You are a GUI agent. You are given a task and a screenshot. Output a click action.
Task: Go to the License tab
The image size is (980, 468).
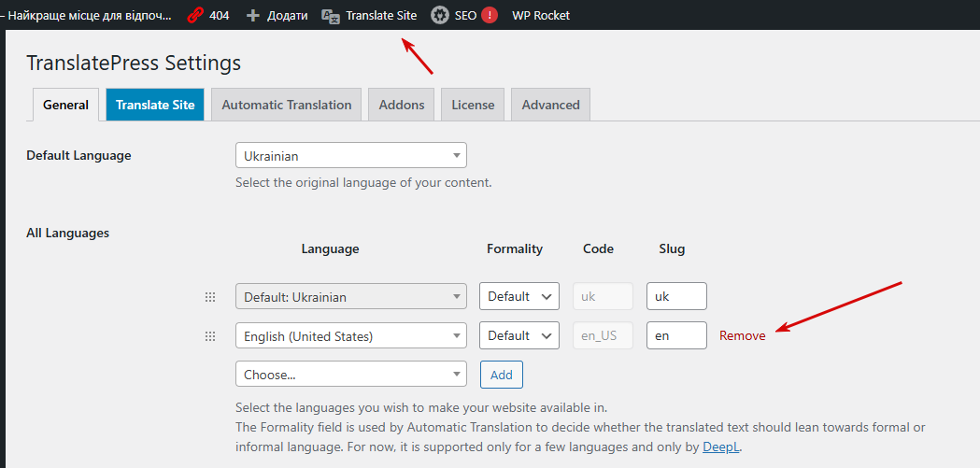point(473,105)
